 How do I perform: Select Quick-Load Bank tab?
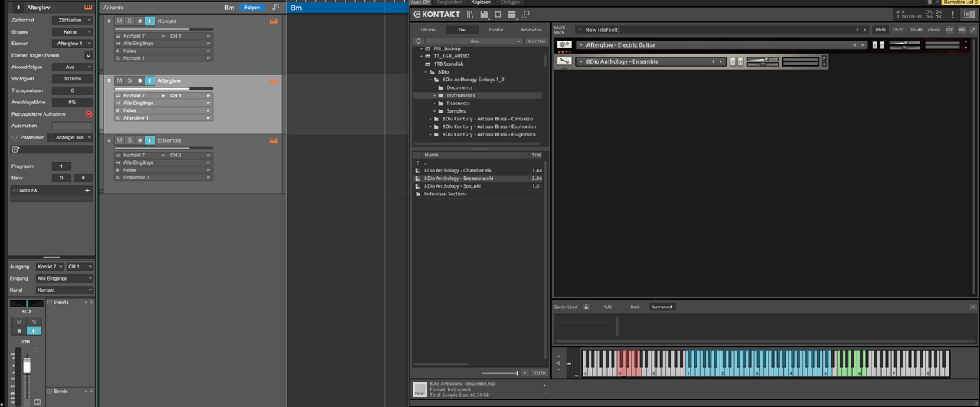pyautogui.click(x=635, y=307)
